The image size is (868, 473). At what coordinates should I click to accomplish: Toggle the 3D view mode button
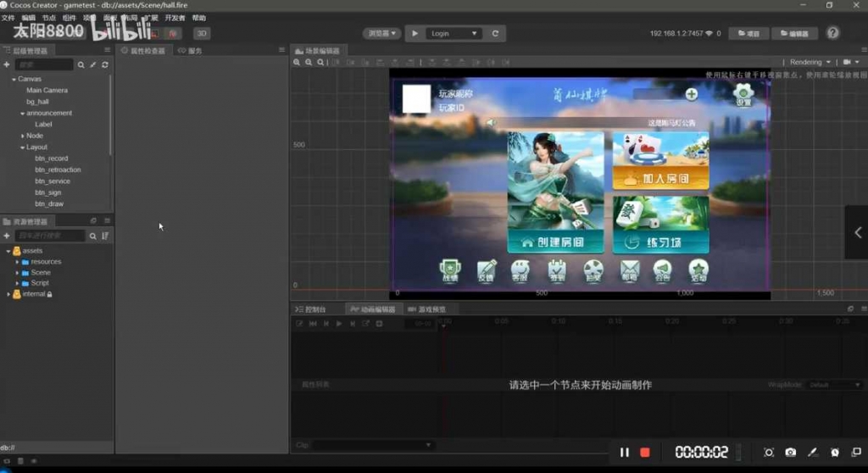point(202,33)
